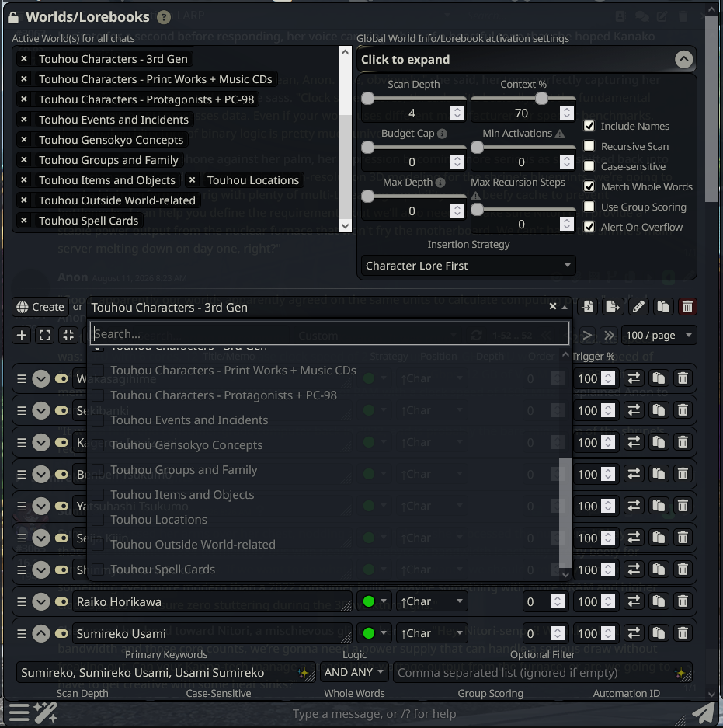Enable Case-sensitive checkbox
The width and height of the screenshot is (723, 728).
[589, 165]
